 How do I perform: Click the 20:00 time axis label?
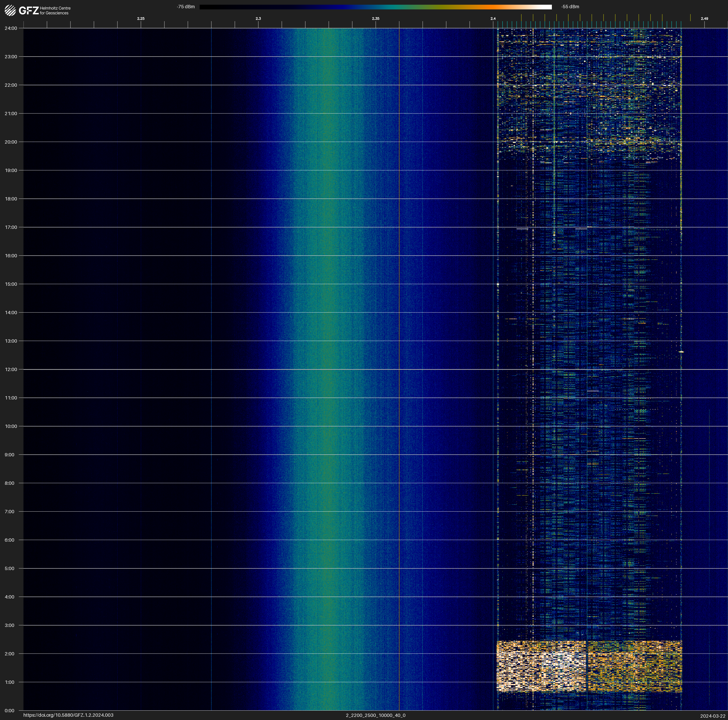[11, 142]
